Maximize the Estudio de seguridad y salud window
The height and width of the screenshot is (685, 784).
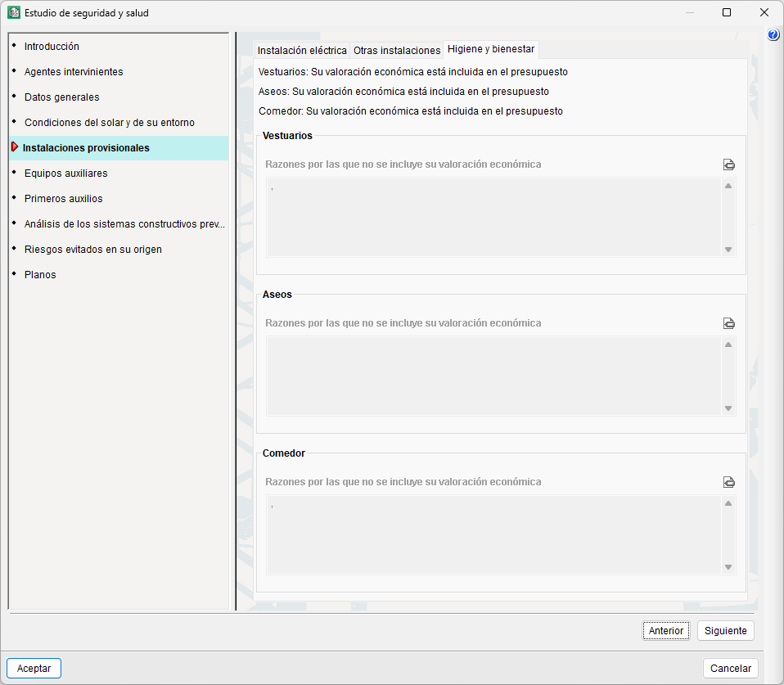coord(727,12)
